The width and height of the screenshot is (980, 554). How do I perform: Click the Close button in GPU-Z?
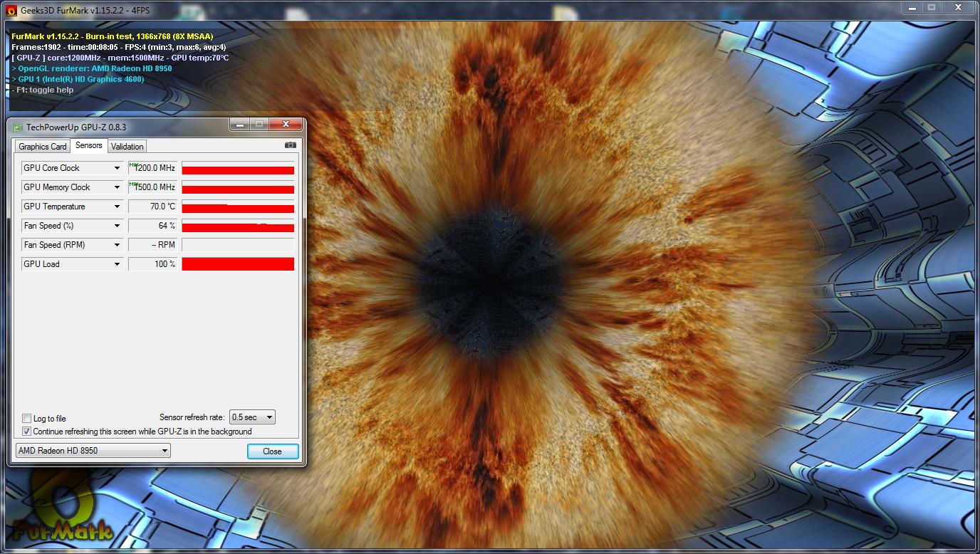pos(272,451)
